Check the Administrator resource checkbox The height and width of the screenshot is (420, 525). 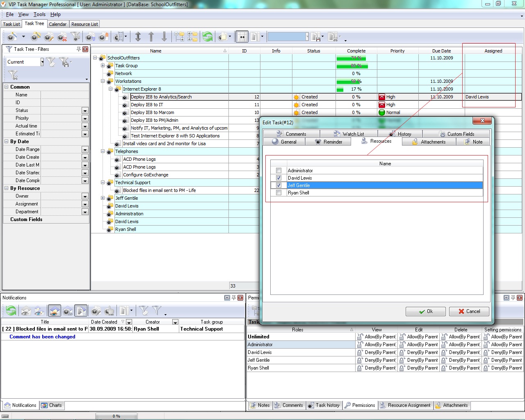(279, 171)
